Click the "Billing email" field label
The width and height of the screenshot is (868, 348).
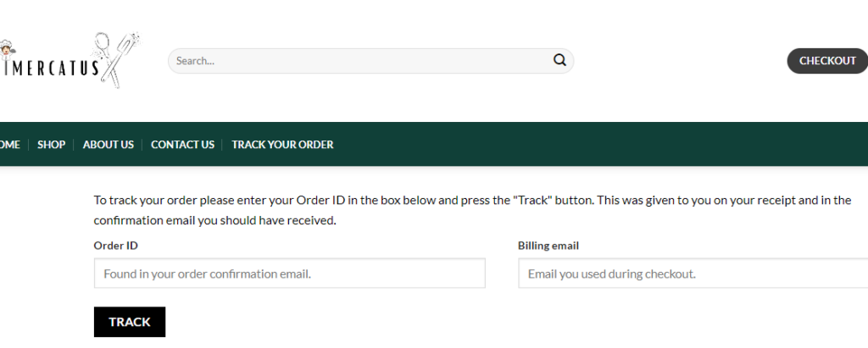[x=548, y=246]
